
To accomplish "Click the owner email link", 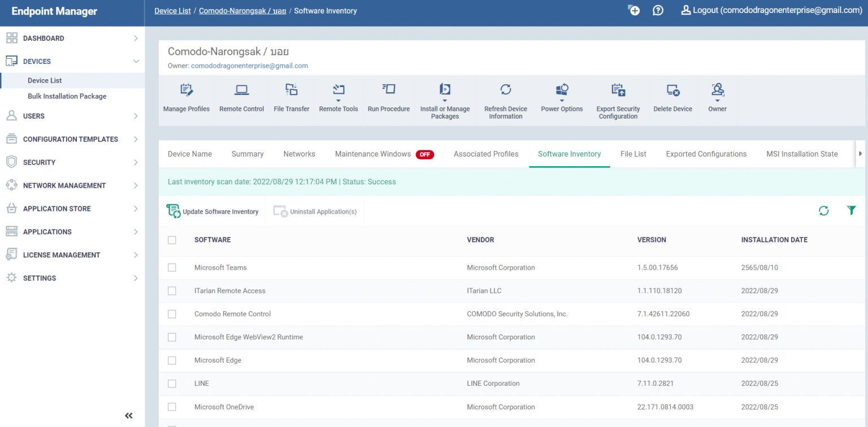I will (250, 66).
